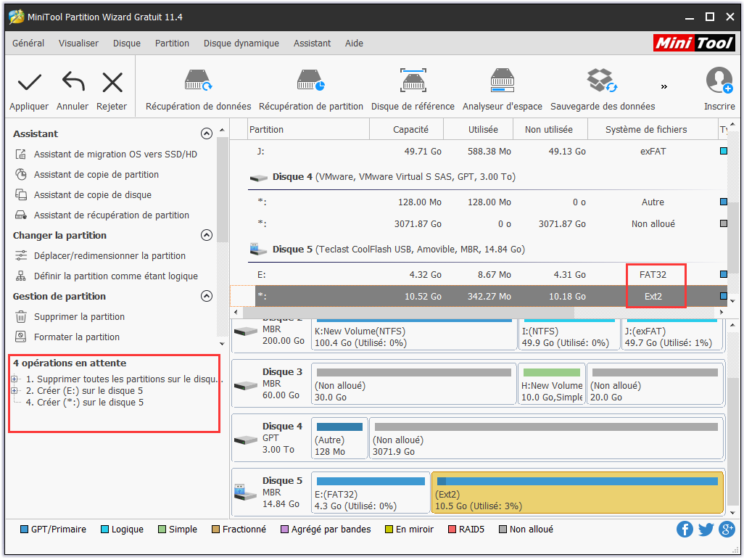
Task: Select the Ext2 10.5 Go block on Disque 5
Action: click(x=577, y=493)
